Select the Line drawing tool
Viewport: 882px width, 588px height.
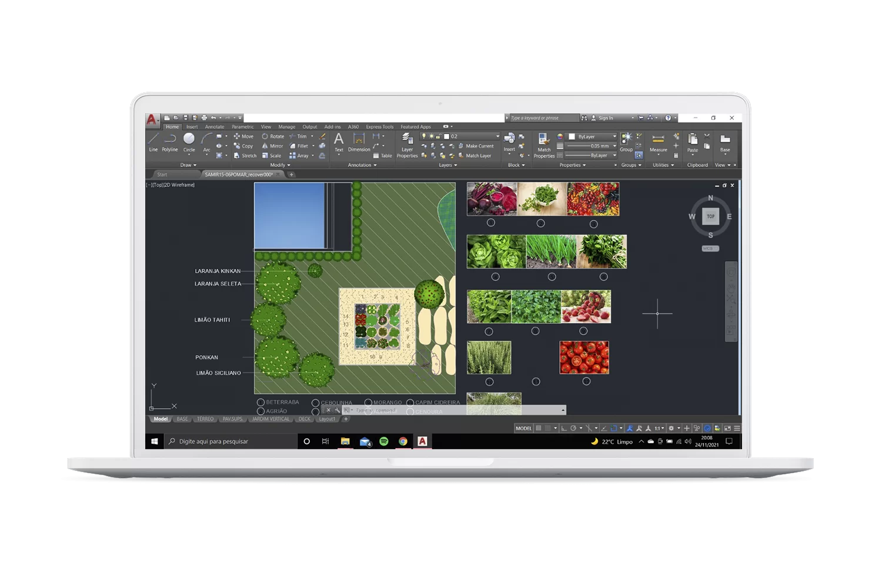(x=153, y=142)
